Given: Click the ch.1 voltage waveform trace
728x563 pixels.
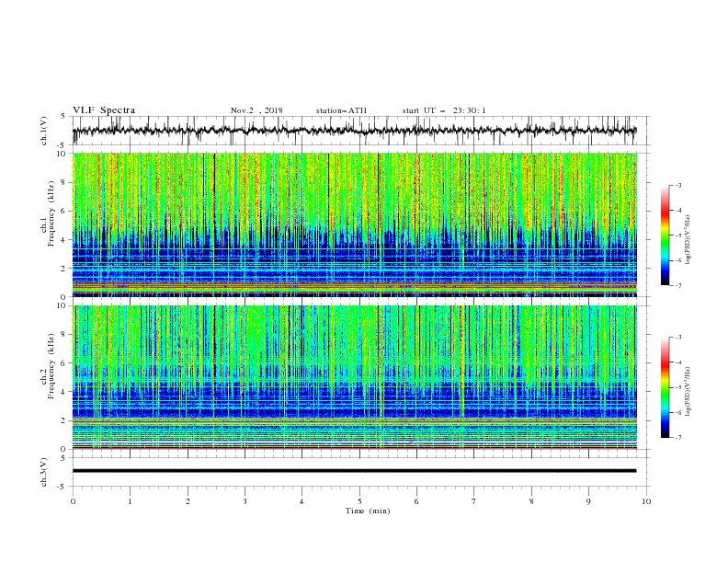Looking at the screenshot, I should [355, 131].
